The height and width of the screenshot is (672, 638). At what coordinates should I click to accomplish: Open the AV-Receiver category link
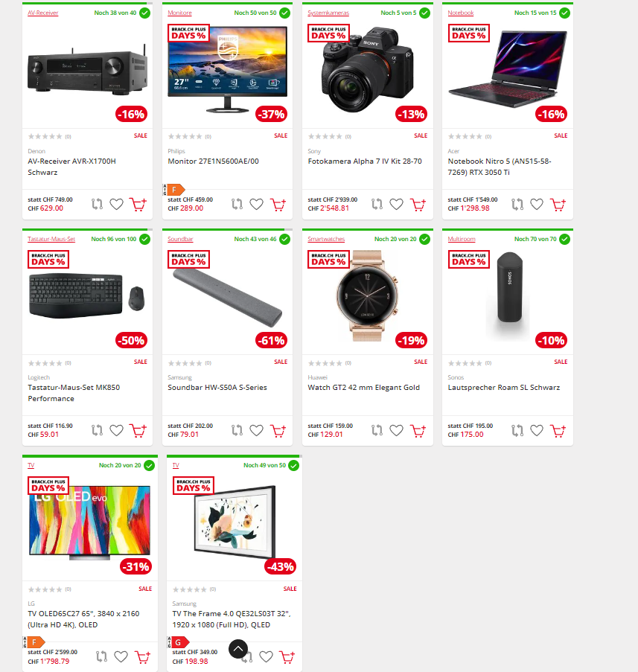43,13
